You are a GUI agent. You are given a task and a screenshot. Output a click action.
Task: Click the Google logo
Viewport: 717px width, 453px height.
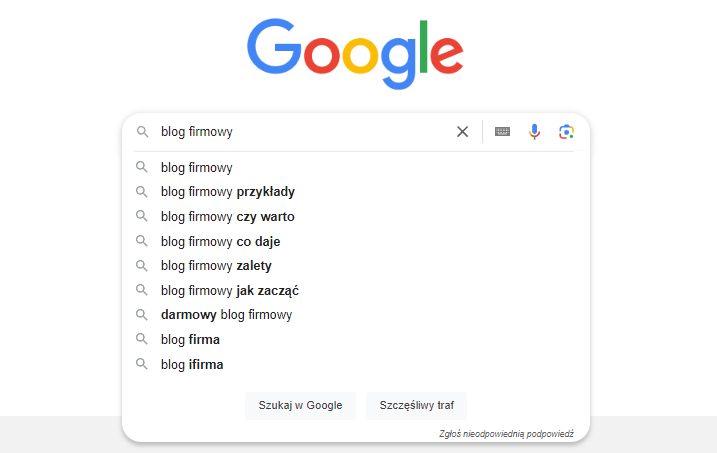coord(355,52)
